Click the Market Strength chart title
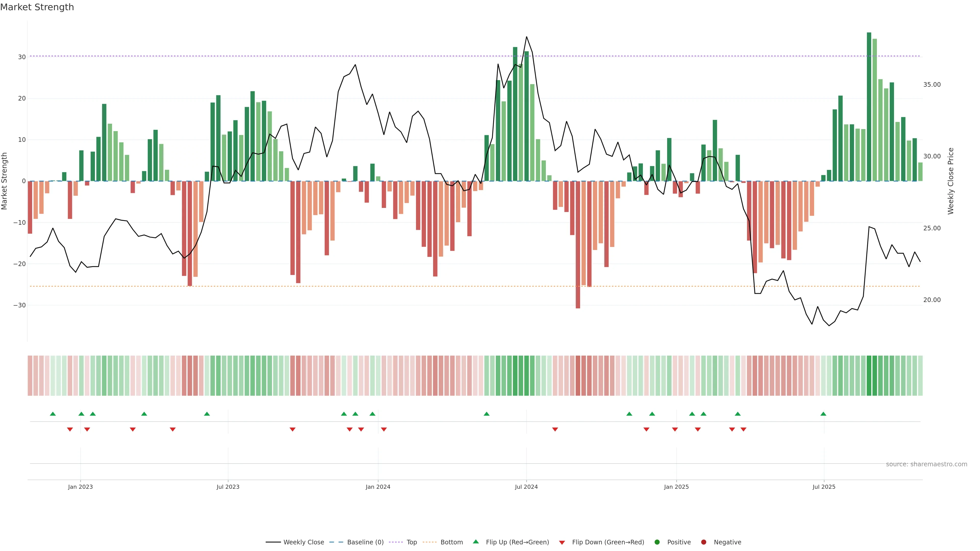The height and width of the screenshot is (551, 980). [x=37, y=7]
